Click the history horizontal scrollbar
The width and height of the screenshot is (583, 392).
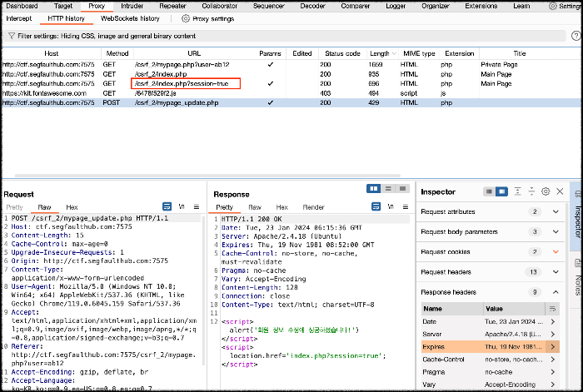click(x=207, y=176)
